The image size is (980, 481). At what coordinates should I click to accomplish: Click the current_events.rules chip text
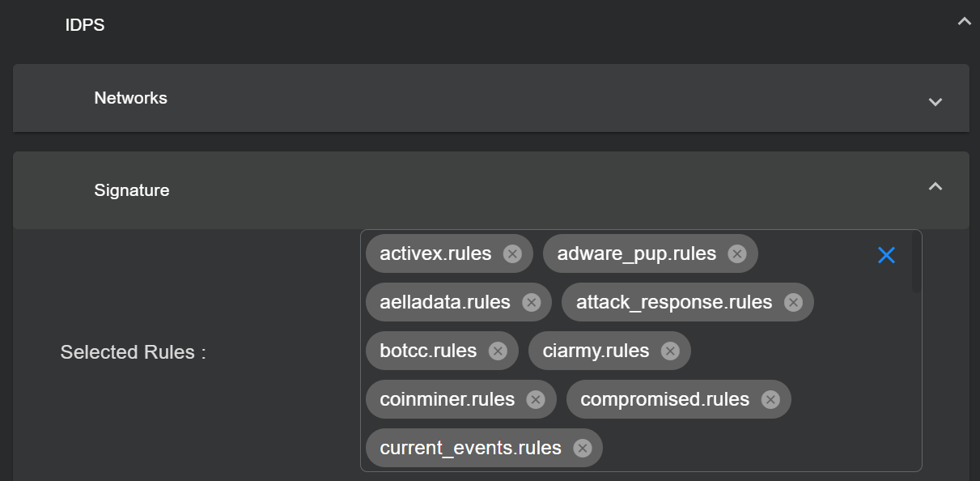[x=470, y=449]
